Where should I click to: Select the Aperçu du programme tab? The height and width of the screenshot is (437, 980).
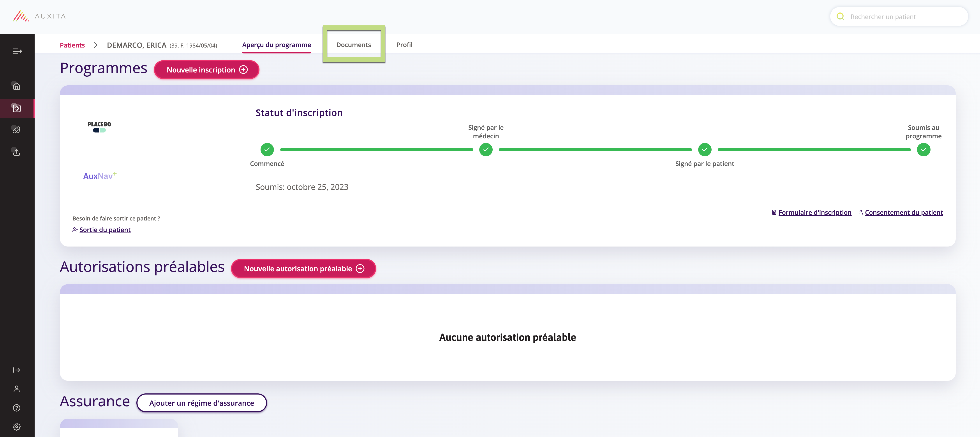pos(277,45)
